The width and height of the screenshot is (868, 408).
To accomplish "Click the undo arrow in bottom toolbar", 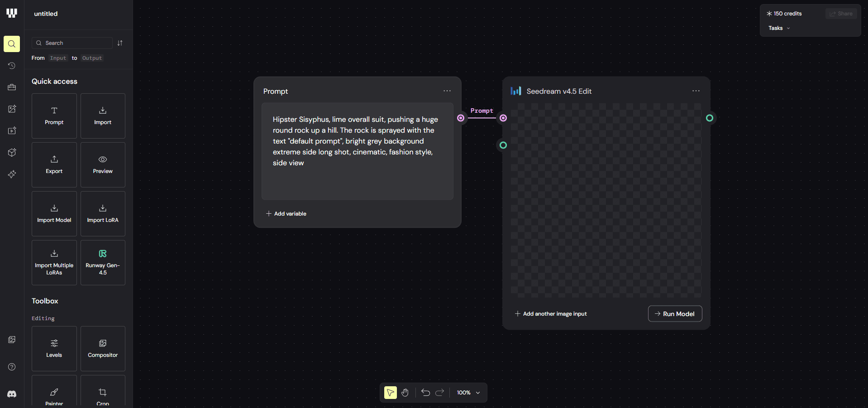I will pyautogui.click(x=425, y=393).
